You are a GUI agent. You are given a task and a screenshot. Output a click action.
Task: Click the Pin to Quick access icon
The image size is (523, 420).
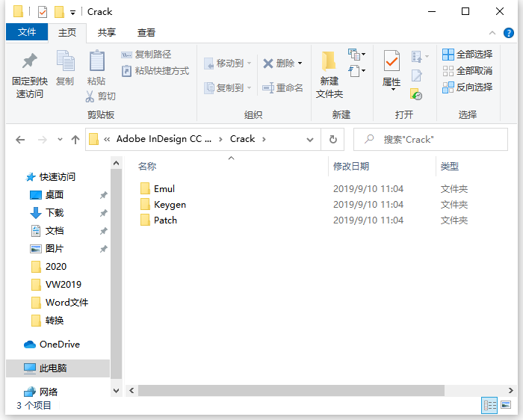(x=30, y=61)
